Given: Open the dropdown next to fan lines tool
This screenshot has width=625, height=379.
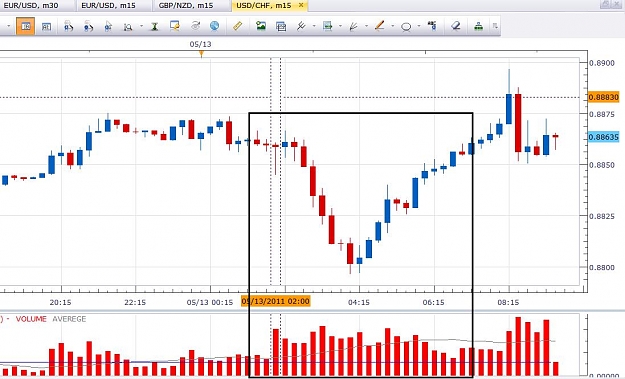Looking at the screenshot, I should coord(366,27).
